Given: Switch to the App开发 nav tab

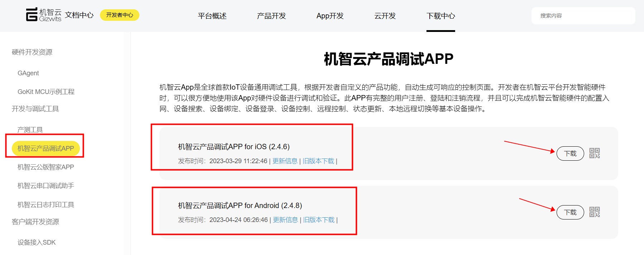Looking at the screenshot, I should pyautogui.click(x=330, y=16).
